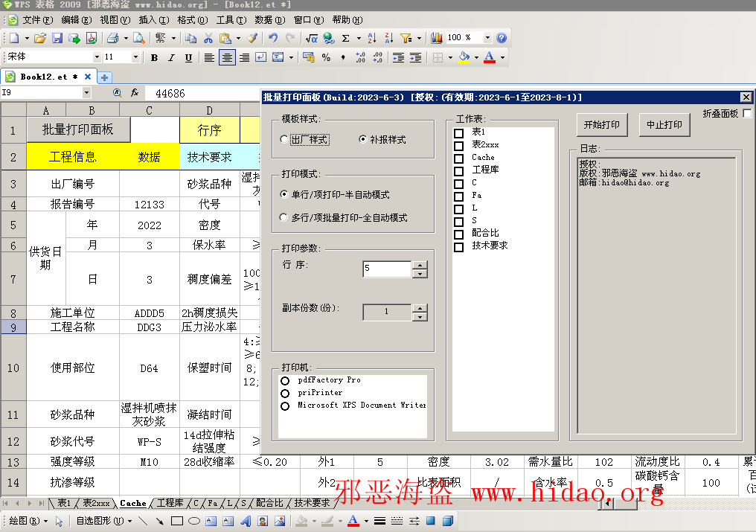The image size is (756, 532).
Task: Apply percent style format
Action: click(327, 58)
